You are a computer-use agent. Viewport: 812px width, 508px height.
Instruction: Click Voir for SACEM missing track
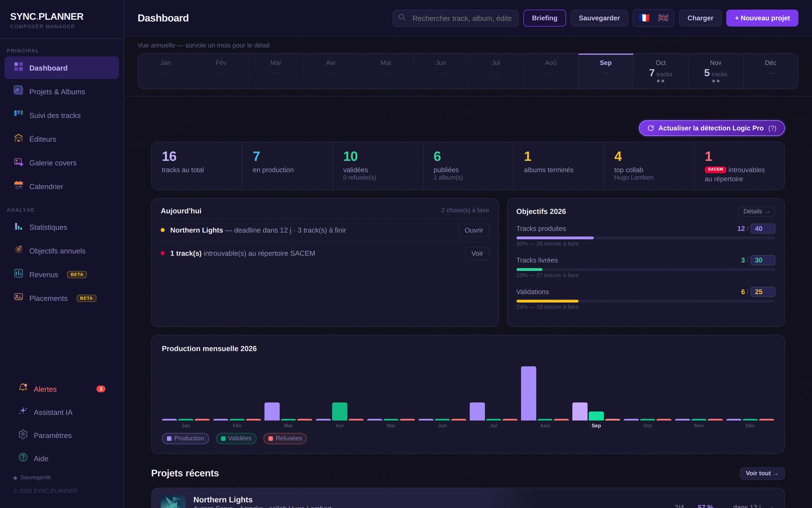coord(477,253)
